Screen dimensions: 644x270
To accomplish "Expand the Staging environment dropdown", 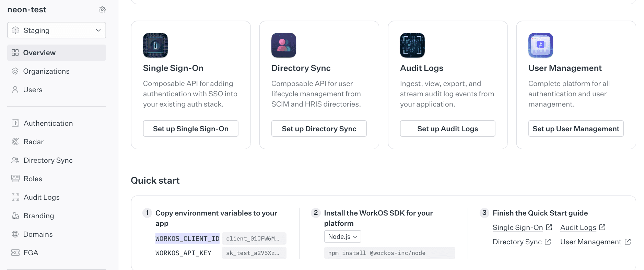I will 57,30.
